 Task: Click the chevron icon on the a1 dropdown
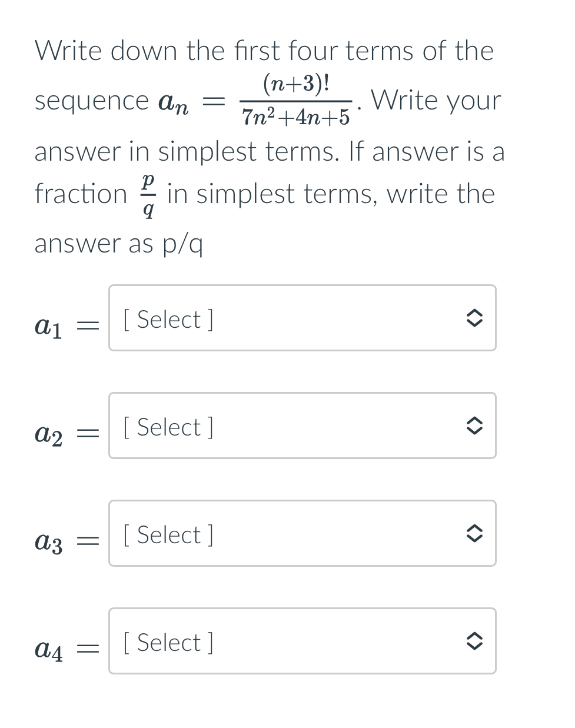476,318
